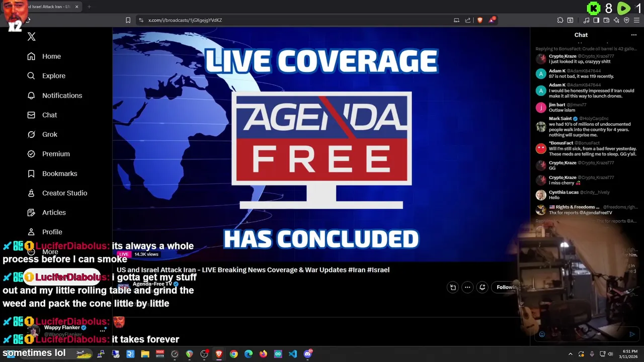Click the @AgendaFreeTV mention in chat

[x=596, y=213]
